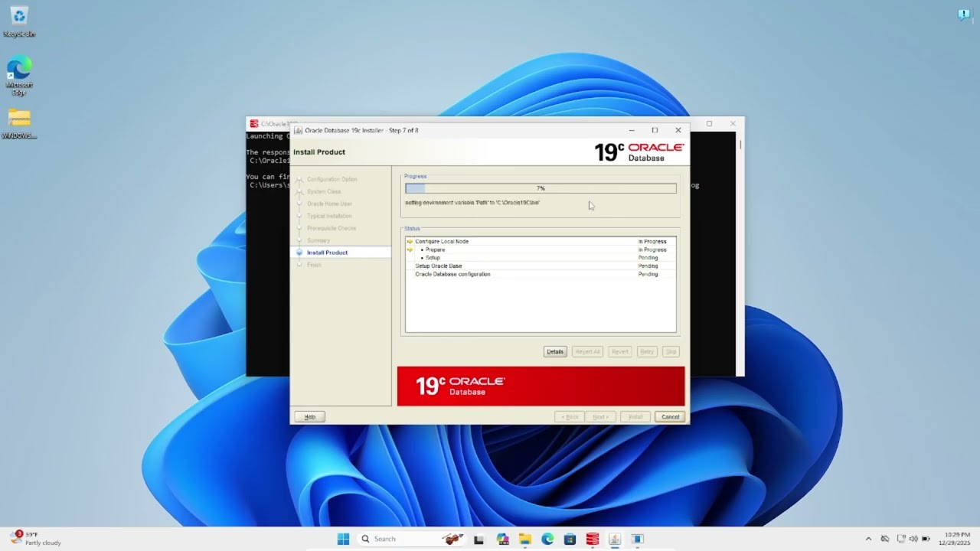Click the red Oracle 19c Database banner
This screenshot has width=980, height=551.
[x=541, y=386]
